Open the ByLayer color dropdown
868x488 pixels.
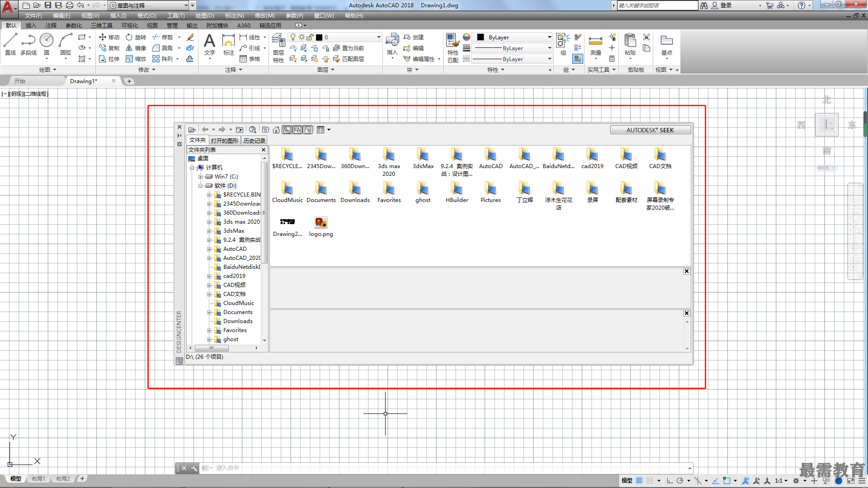(549, 37)
